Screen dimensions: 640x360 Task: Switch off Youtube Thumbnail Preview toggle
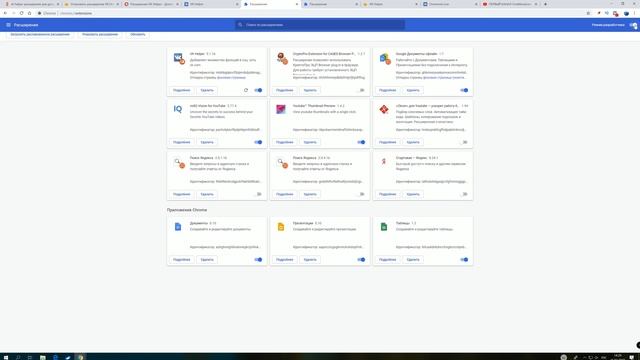(x=361, y=142)
